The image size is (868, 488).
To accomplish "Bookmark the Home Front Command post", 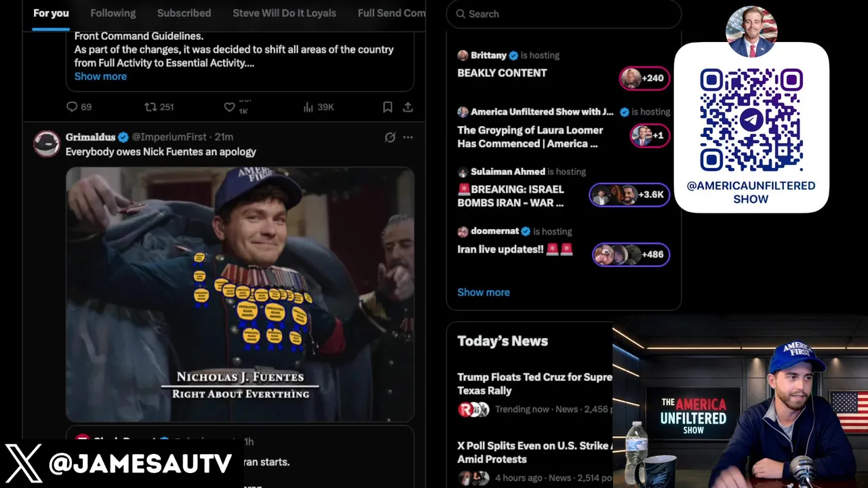I will (x=388, y=107).
